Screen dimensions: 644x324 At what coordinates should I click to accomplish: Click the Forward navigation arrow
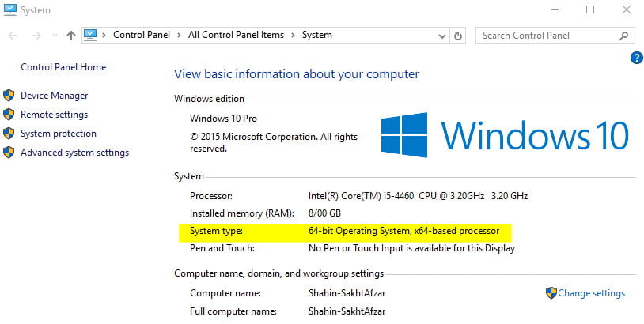coord(36,36)
